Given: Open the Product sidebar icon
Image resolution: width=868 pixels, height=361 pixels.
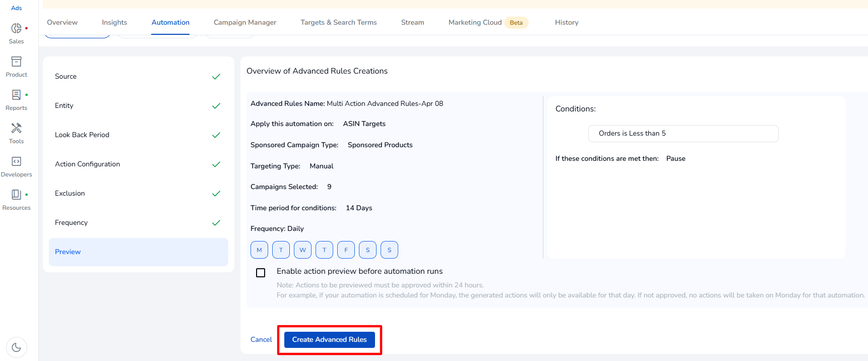Looking at the screenshot, I should coord(16,62).
